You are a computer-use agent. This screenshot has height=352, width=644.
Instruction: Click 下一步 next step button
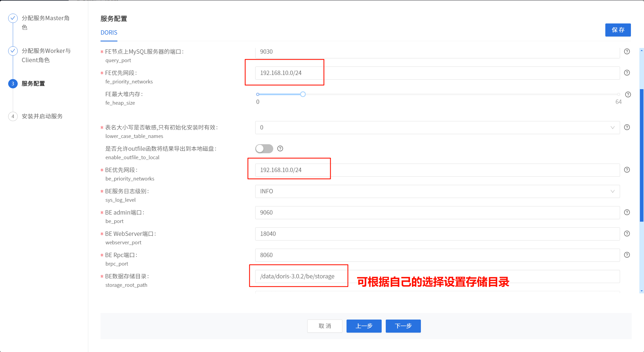click(403, 326)
